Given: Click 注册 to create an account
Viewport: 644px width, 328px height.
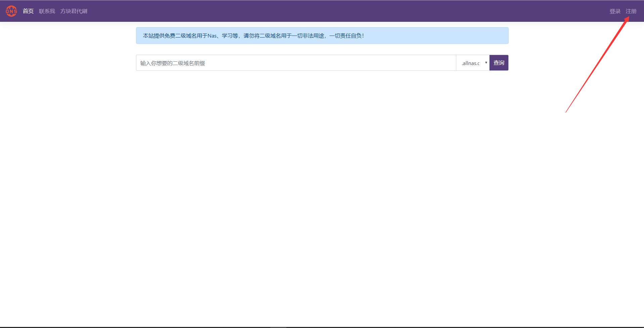Looking at the screenshot, I should tap(631, 11).
